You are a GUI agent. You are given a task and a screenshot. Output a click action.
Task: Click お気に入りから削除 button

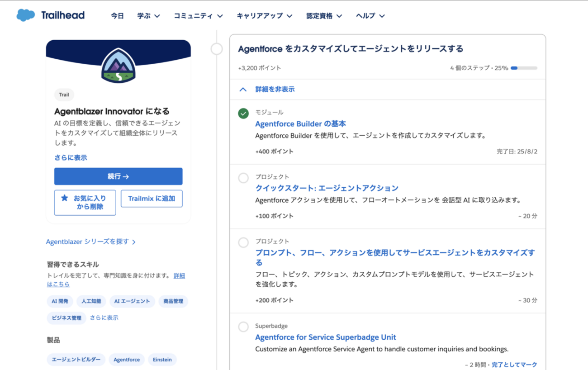(x=85, y=202)
